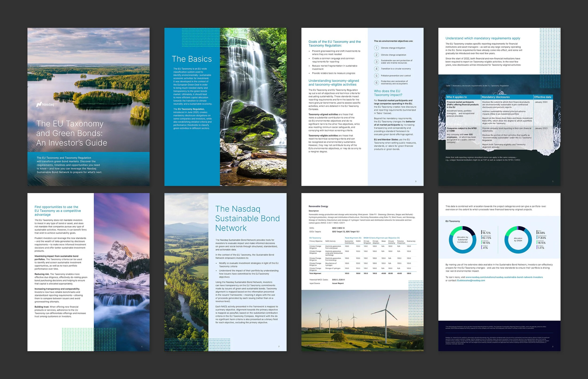This screenshot has width=588, height=379.
Task: Click the numbered circle 5 beside Pollution prevention and control
Action: [x=376, y=76]
